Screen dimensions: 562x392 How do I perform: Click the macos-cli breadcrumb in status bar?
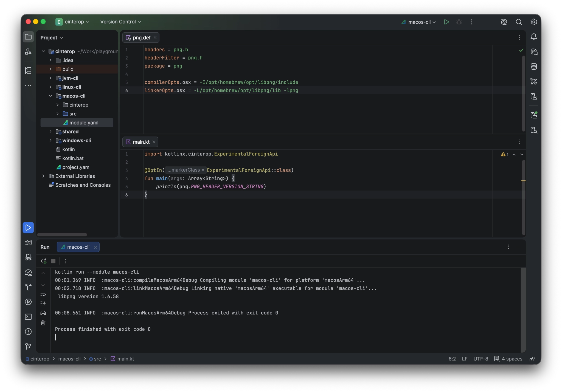(x=69, y=359)
